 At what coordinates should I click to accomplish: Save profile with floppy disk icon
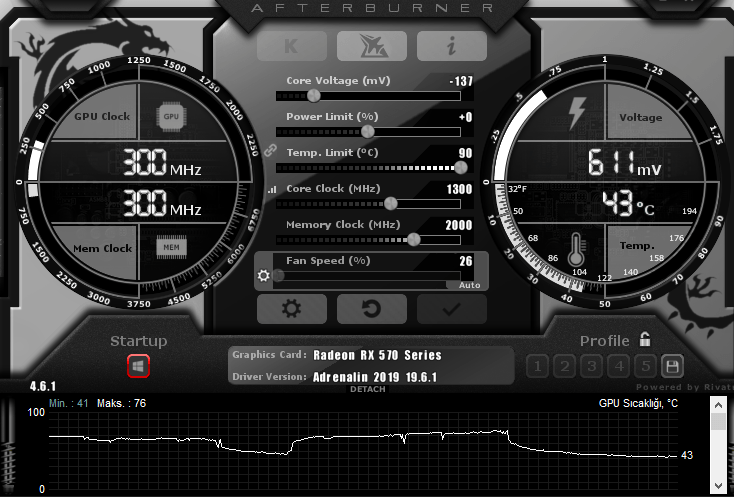click(672, 366)
